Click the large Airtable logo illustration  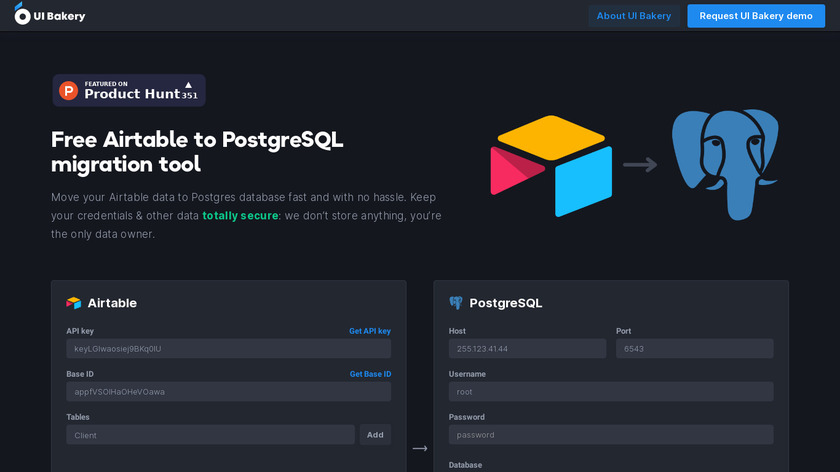[x=551, y=166]
